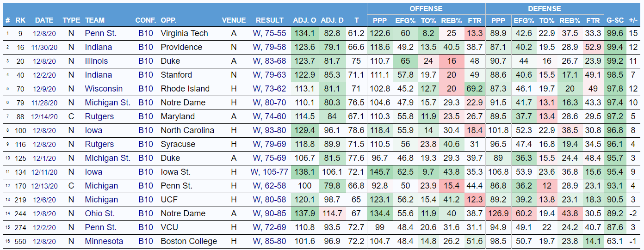Screen dimensions: 644x250
Task: Click the B10 link in Minnesota's row
Action: click(145, 241)
